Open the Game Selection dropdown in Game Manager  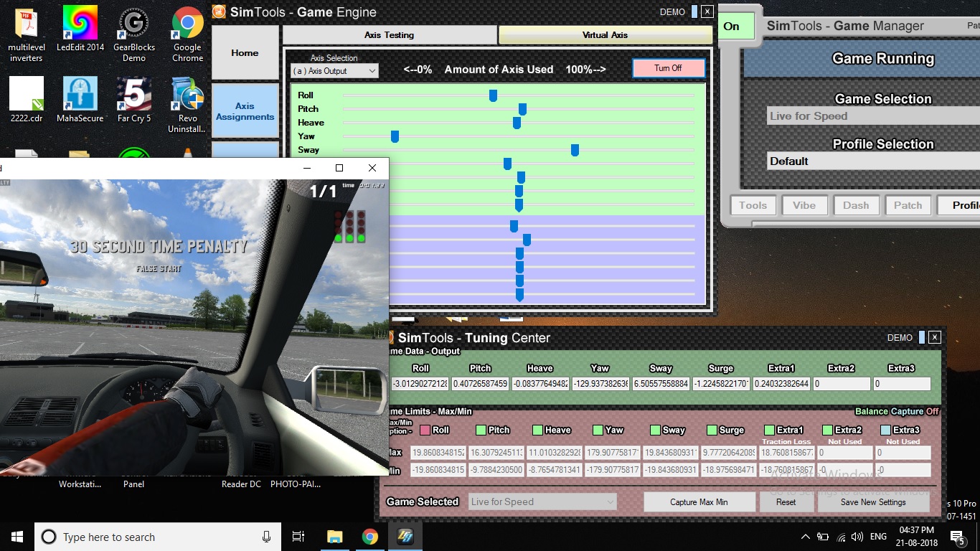[874, 116]
